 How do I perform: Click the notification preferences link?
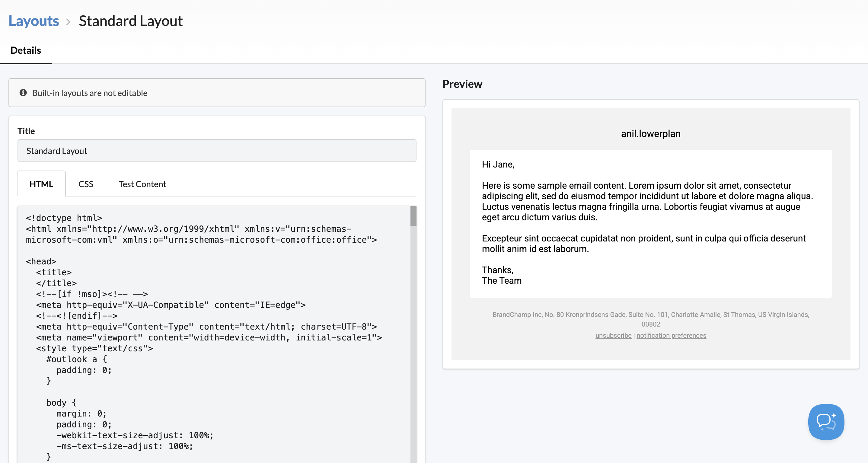(x=671, y=335)
